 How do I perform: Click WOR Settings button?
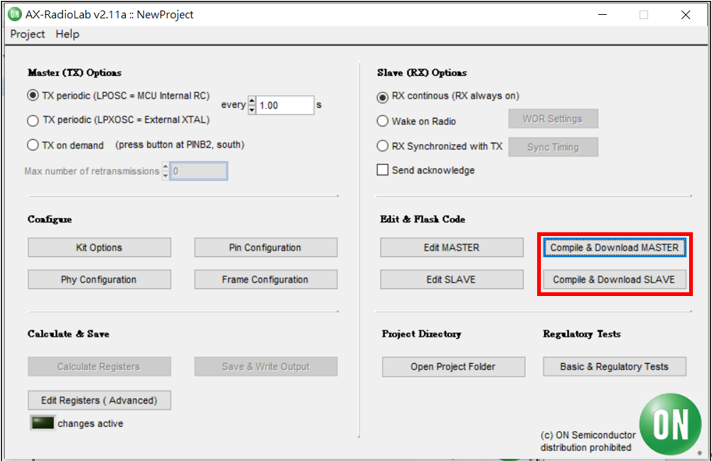coord(553,119)
